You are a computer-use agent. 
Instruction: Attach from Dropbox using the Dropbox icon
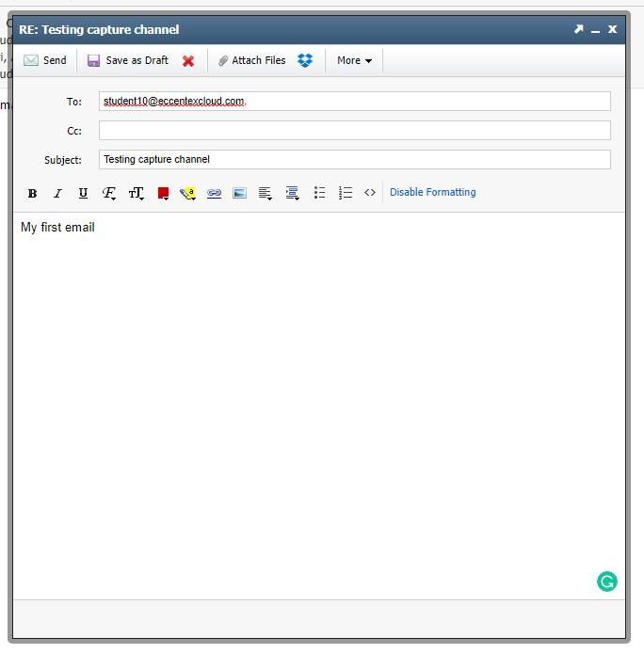click(x=305, y=60)
